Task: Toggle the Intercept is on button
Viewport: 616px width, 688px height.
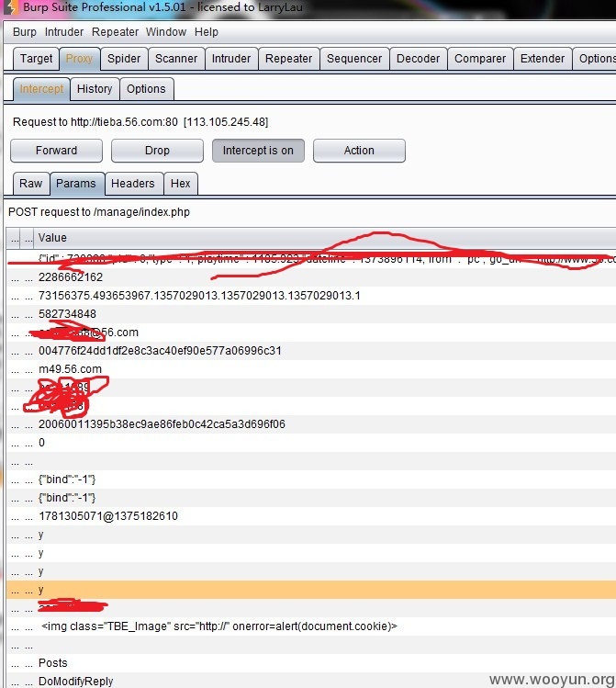Action: pos(258,151)
